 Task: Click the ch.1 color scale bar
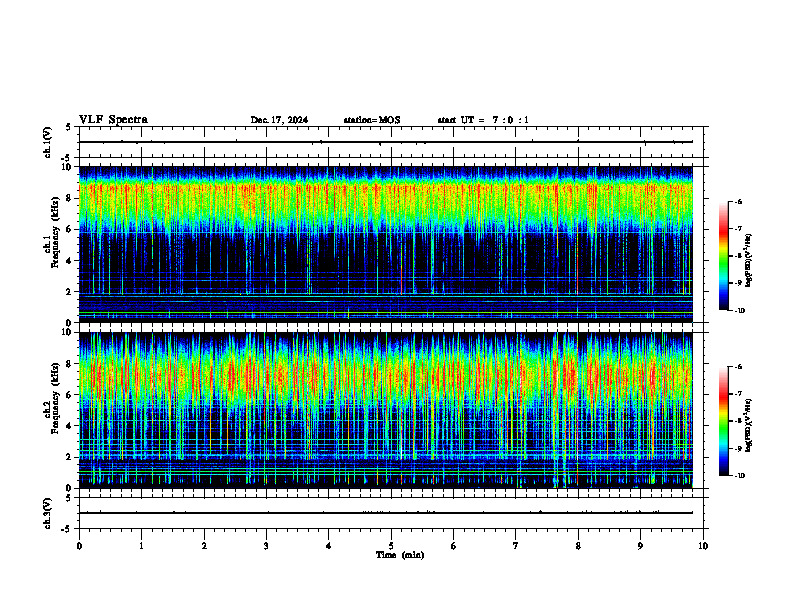pos(723,256)
